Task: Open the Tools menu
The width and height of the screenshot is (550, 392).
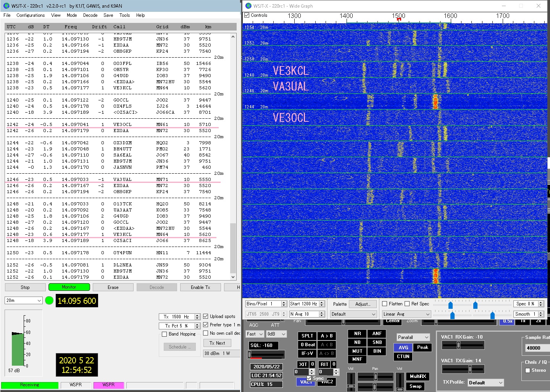Action: pyautogui.click(x=124, y=15)
